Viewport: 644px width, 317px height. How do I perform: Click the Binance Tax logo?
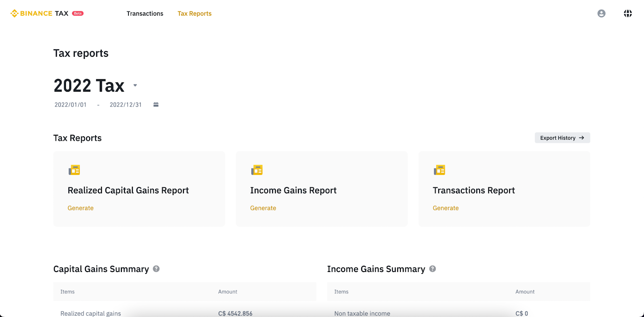tap(39, 13)
